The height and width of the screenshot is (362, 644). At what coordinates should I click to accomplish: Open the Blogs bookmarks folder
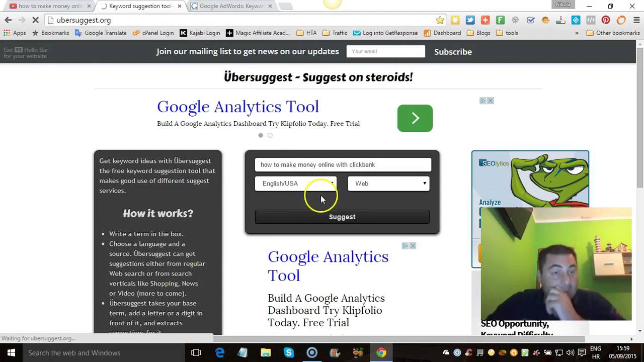(x=479, y=33)
